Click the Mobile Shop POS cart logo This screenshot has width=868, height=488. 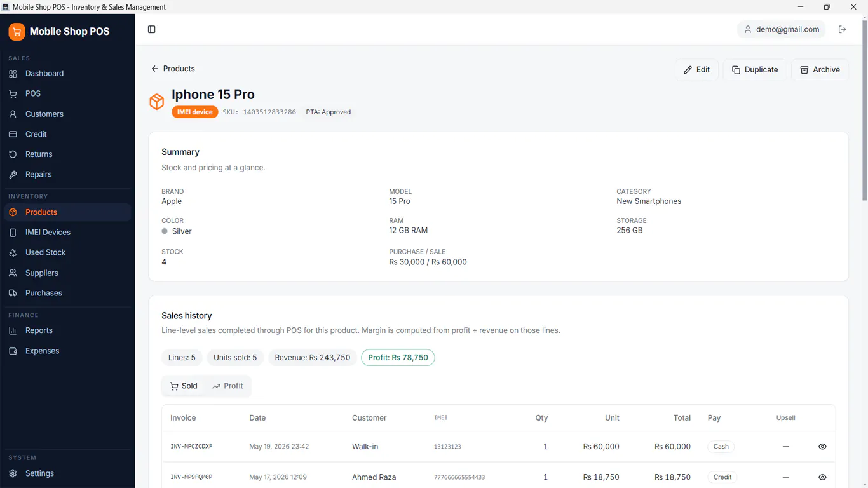[x=17, y=31]
